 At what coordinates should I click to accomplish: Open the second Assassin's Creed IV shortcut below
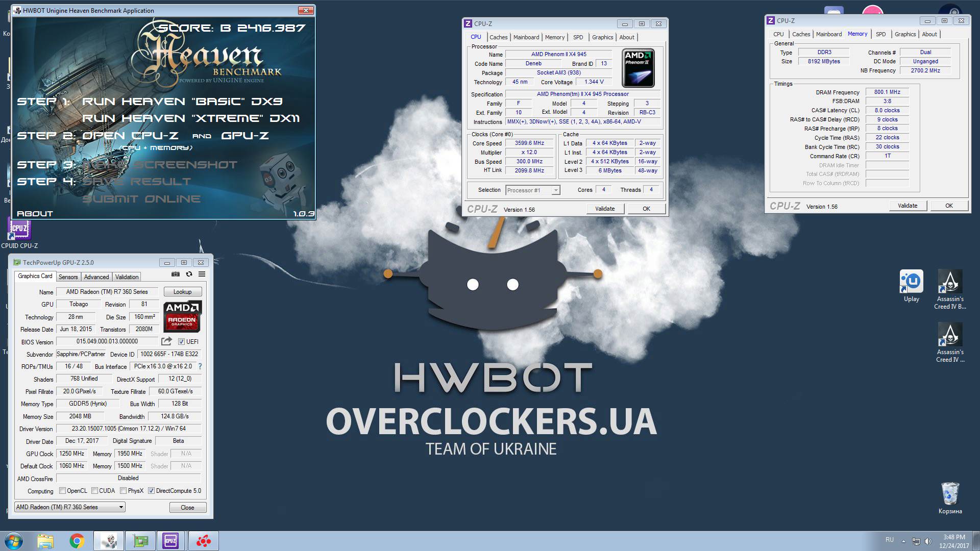coord(950,343)
